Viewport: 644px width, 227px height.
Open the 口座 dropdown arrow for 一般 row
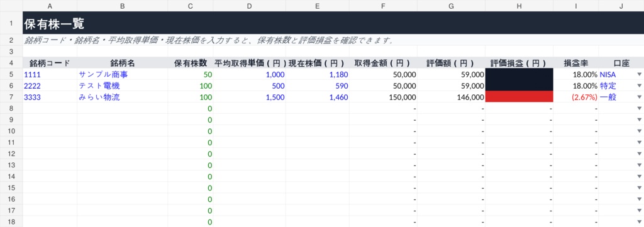(639, 97)
